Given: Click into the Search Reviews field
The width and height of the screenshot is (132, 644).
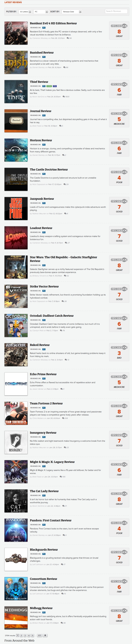Looking at the screenshot, I should (x=116, y=11).
